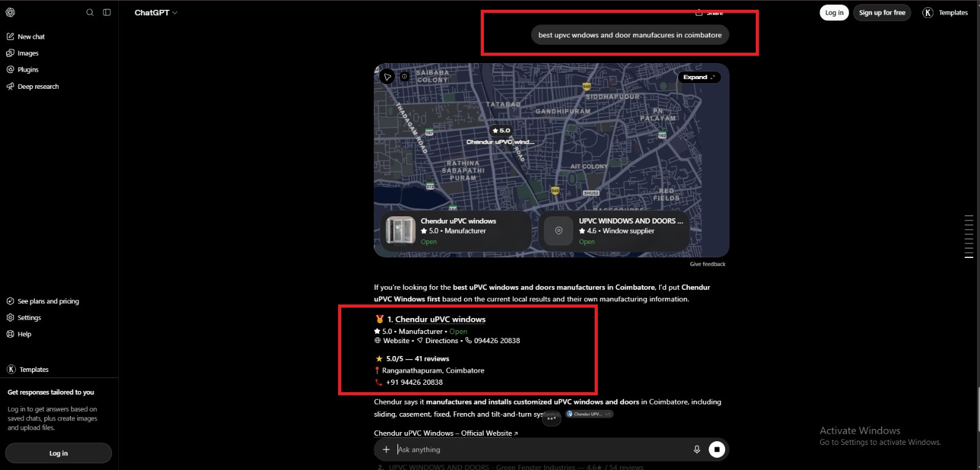Open the ChatGPT model dropdown
Screen dimensions: 980x470
coord(156,12)
